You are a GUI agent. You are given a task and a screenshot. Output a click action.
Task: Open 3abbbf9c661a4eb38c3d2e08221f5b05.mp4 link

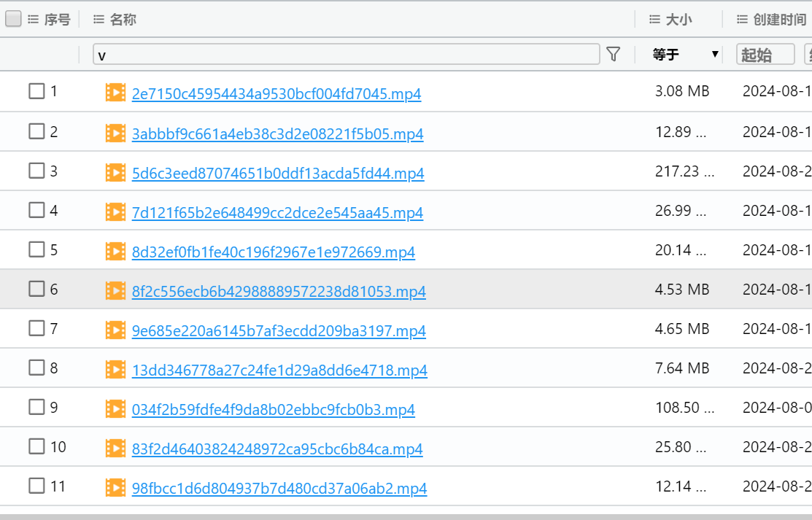277,133
